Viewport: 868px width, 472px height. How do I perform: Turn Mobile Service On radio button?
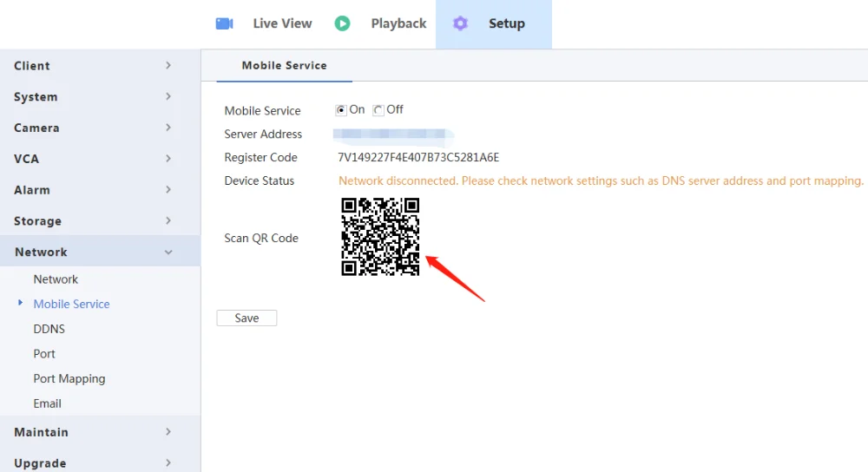(x=340, y=110)
